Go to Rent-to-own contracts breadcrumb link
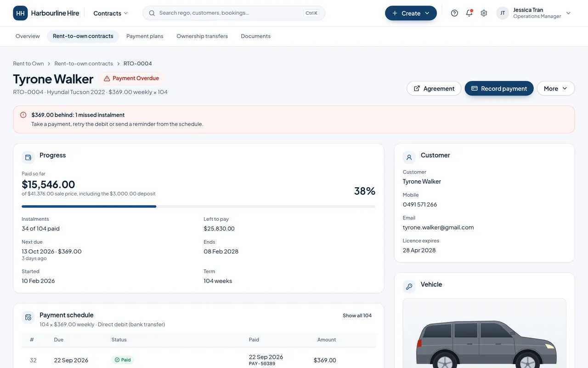Image resolution: width=588 pixels, height=368 pixels. (x=84, y=63)
